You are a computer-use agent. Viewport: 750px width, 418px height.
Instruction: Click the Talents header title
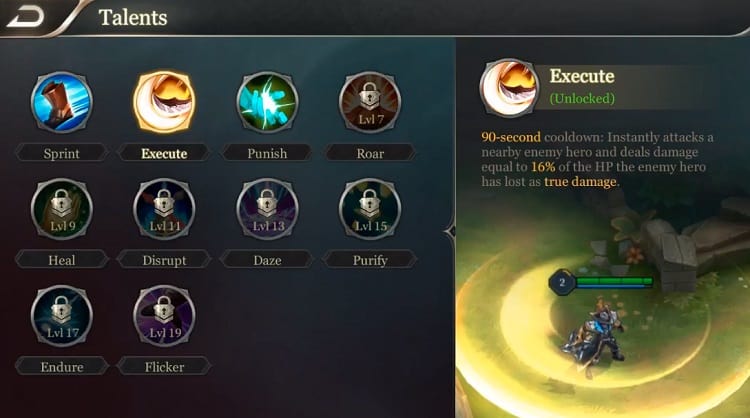click(x=133, y=18)
